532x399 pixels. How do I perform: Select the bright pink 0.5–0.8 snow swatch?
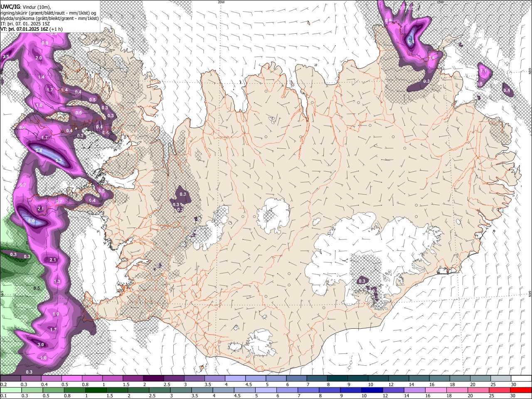(71, 379)
